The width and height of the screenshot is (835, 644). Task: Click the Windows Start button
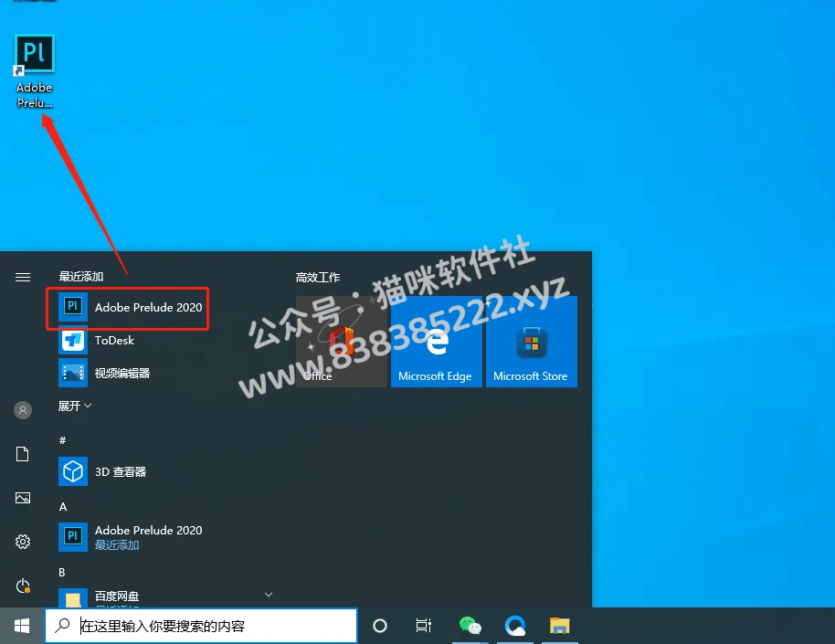click(x=22, y=626)
